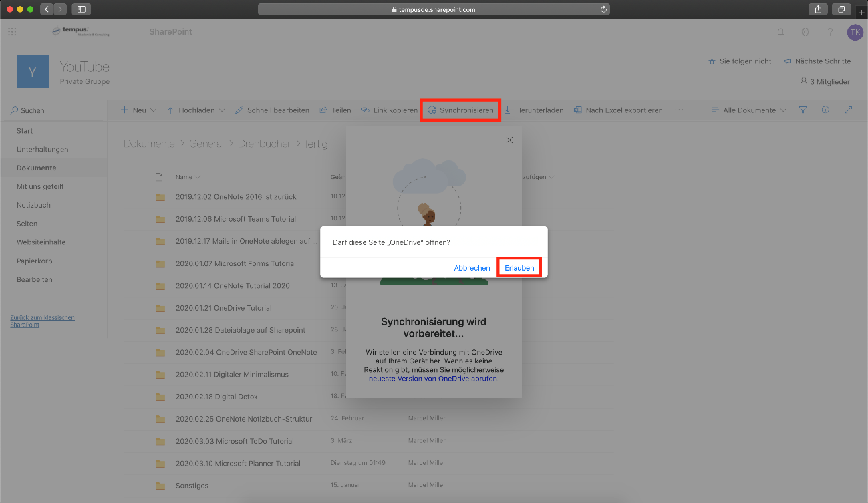Show the Safari tab overview
868x503 pixels.
(x=841, y=9)
